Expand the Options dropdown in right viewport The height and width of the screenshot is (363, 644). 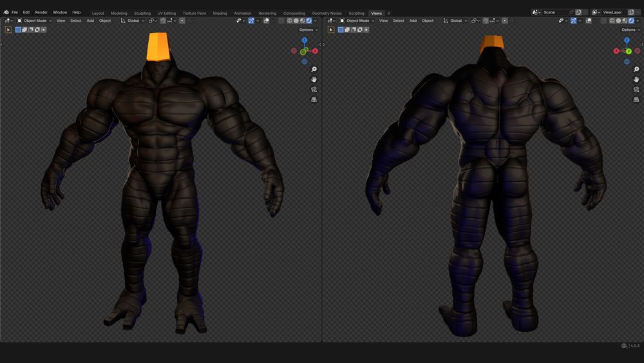coord(630,30)
